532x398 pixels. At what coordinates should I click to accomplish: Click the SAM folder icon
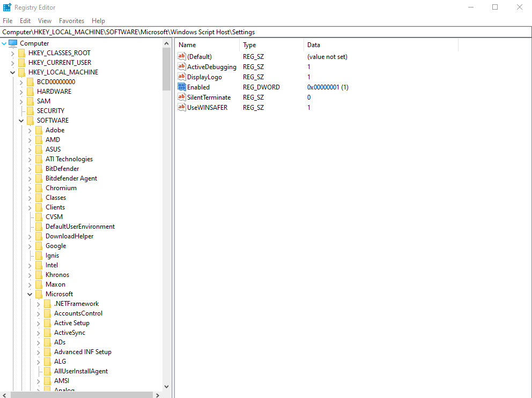(30, 101)
